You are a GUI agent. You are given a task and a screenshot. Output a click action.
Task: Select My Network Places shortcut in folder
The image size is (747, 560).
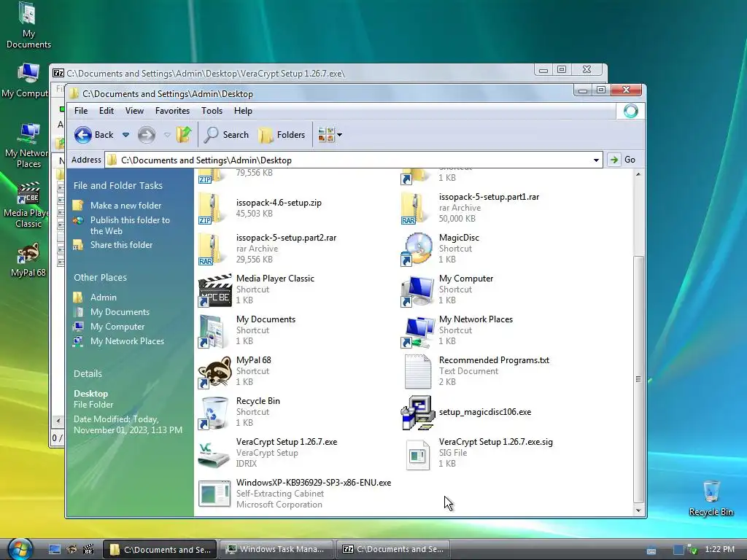pos(417,331)
